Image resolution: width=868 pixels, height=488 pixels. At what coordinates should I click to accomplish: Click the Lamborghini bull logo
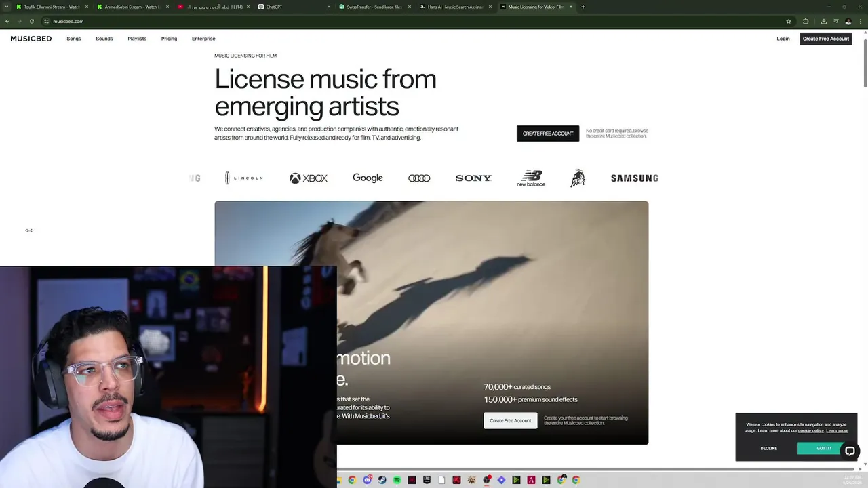coord(578,178)
